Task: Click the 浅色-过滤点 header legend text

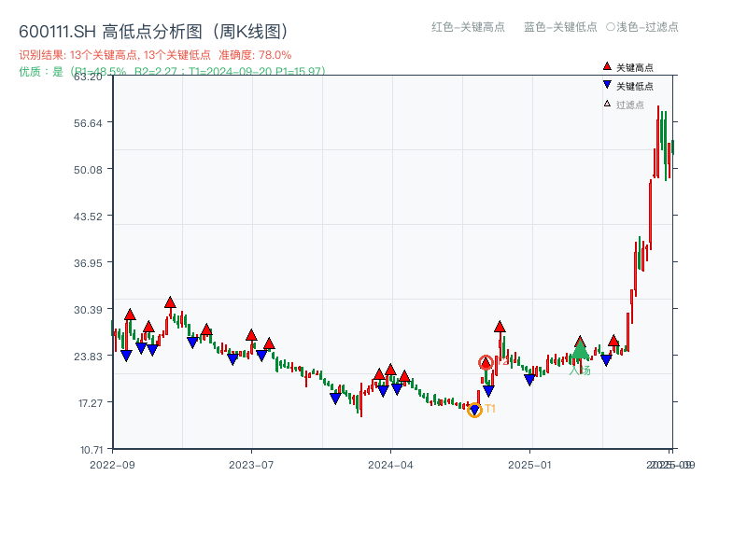Action: 647,27
